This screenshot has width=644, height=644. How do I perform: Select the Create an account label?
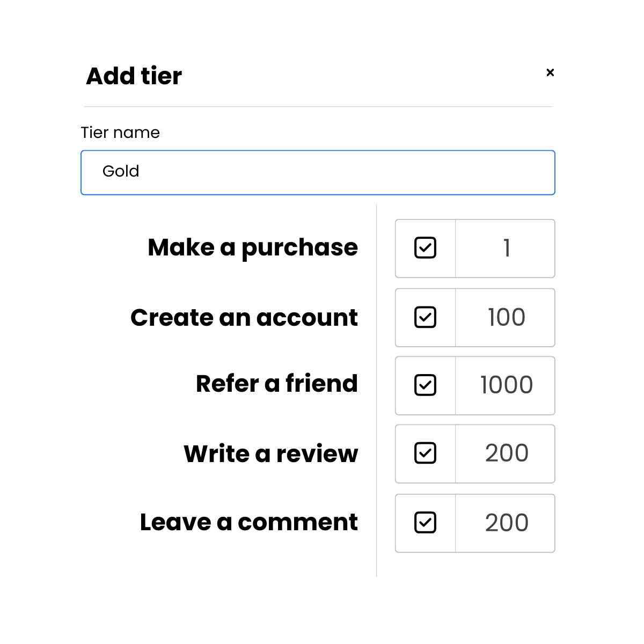[244, 317]
